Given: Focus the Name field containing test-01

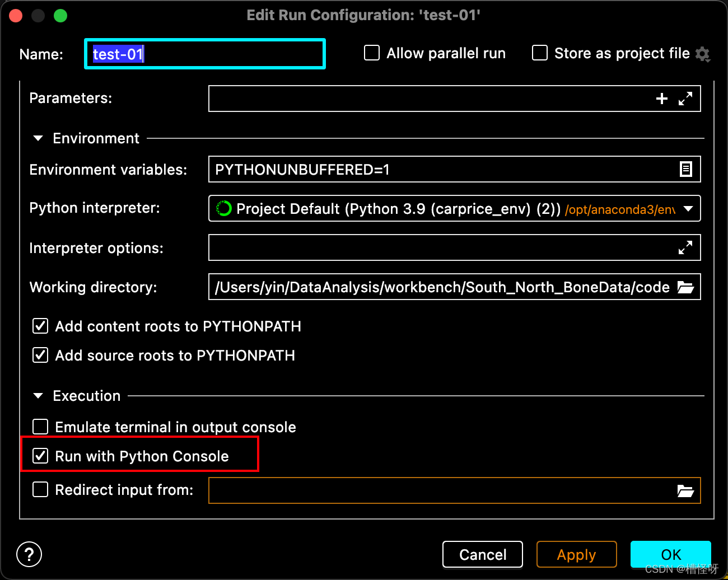Looking at the screenshot, I should (x=205, y=54).
